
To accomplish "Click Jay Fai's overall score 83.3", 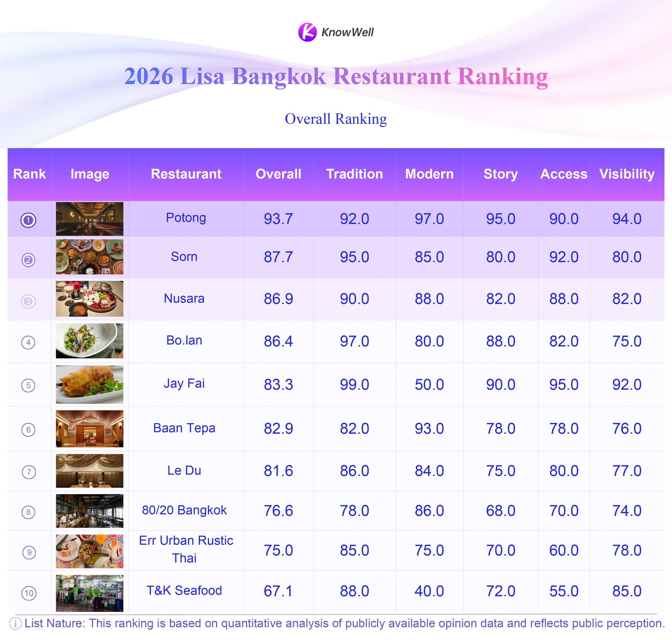I will 278,385.
